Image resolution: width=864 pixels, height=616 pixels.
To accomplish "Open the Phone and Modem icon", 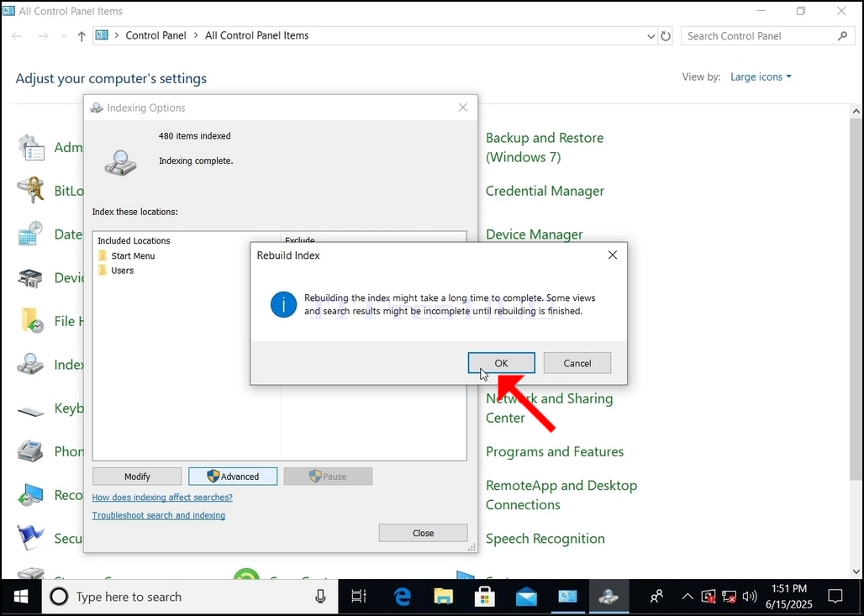I will click(31, 451).
